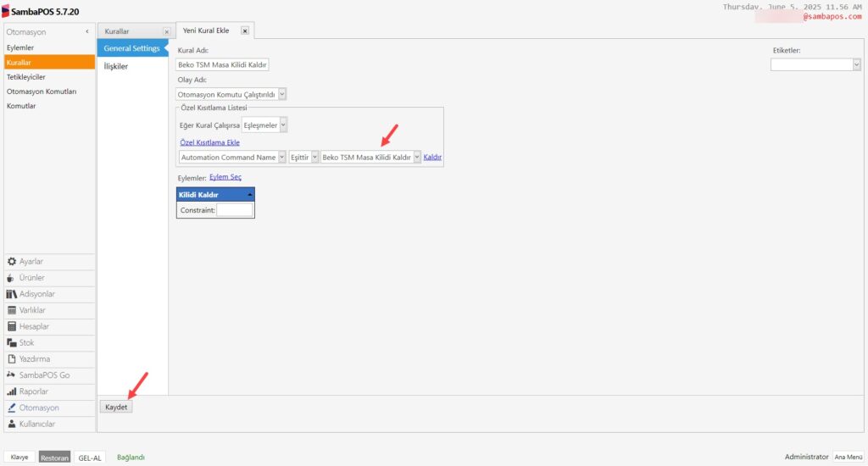Viewport: 868px width, 466px height.
Task: Click the Varlıklar table icon
Action: [12, 310]
